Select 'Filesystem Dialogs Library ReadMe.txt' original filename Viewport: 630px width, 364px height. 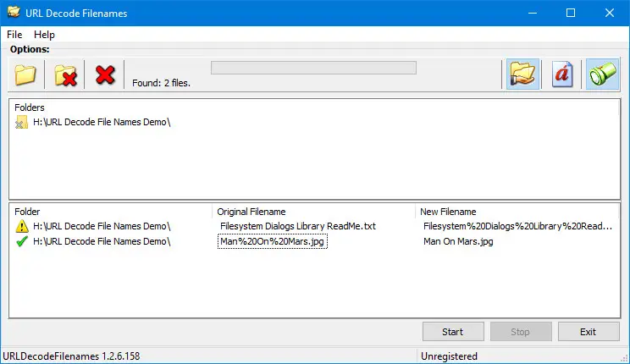(298, 226)
